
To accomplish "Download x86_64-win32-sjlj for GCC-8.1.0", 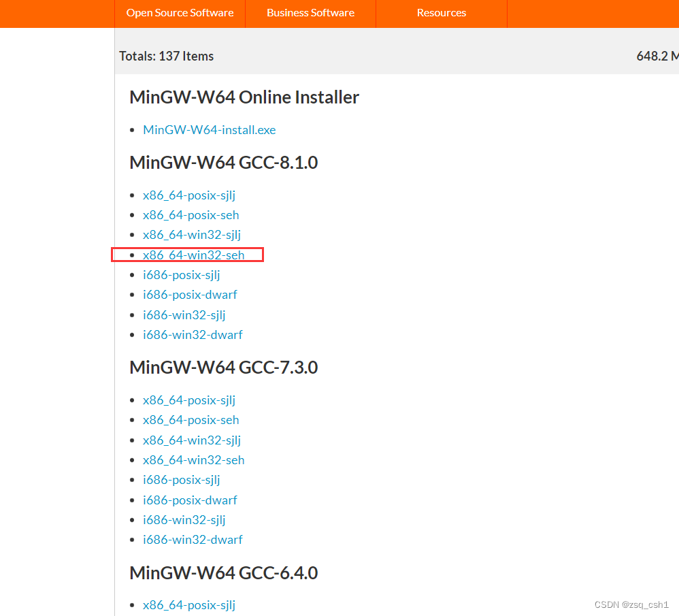I will tap(192, 234).
